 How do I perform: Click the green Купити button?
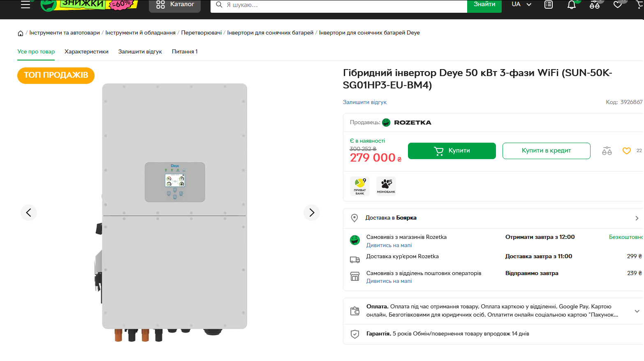pos(452,151)
